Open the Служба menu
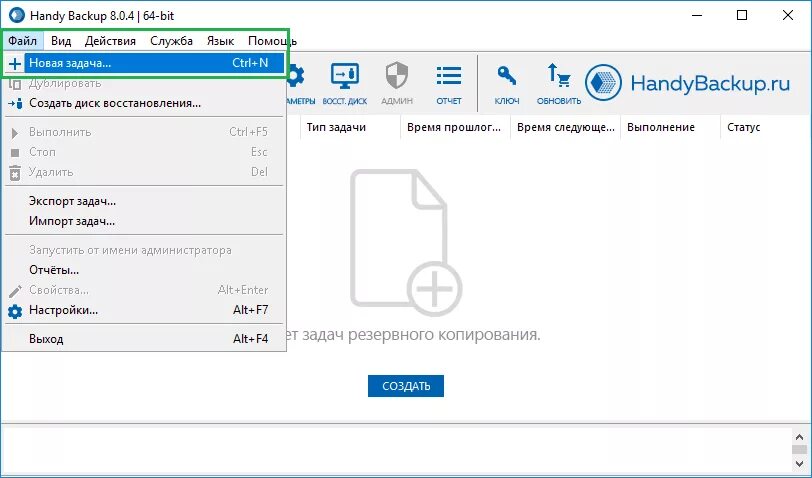 pyautogui.click(x=171, y=41)
